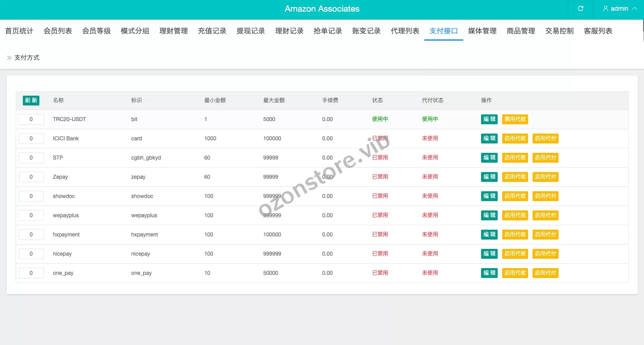Image resolution: width=644 pixels, height=345 pixels.
Task: Click the green 刷新 refresh button
Action: [31, 101]
